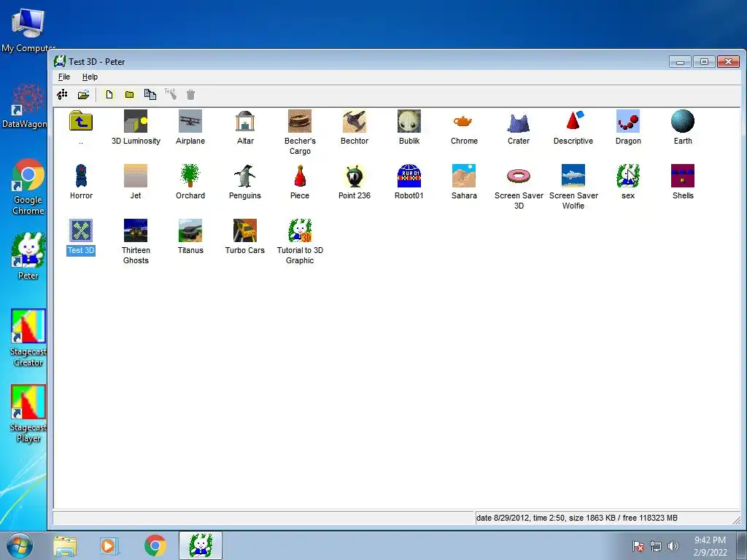
Task: Open the Peter desktop shortcut
Action: (x=28, y=256)
